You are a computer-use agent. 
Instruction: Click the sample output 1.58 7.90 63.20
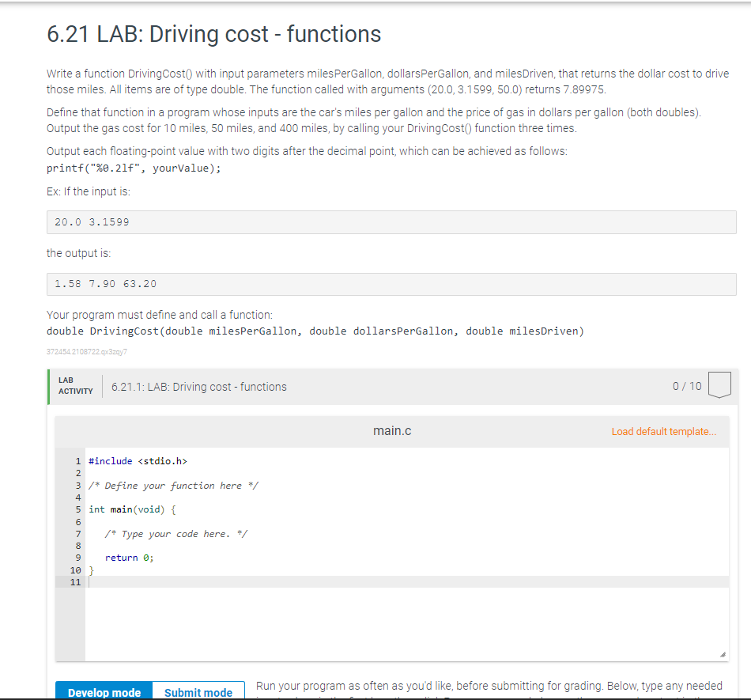click(x=391, y=284)
